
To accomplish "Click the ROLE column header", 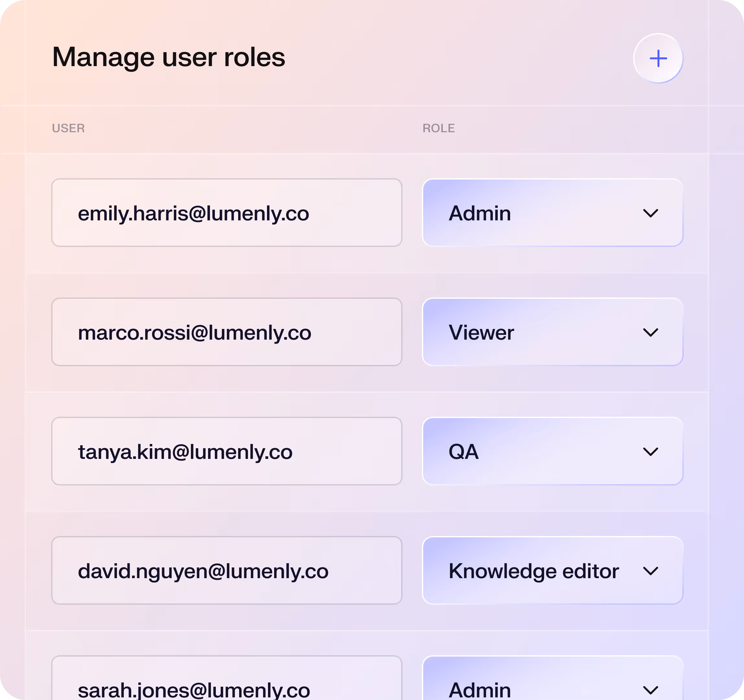I will pyautogui.click(x=439, y=128).
